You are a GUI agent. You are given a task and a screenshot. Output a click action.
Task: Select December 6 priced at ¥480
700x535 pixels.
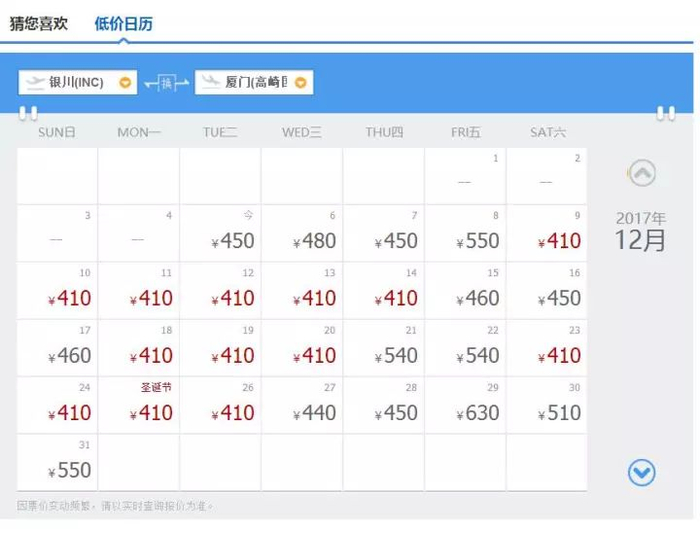(302, 233)
